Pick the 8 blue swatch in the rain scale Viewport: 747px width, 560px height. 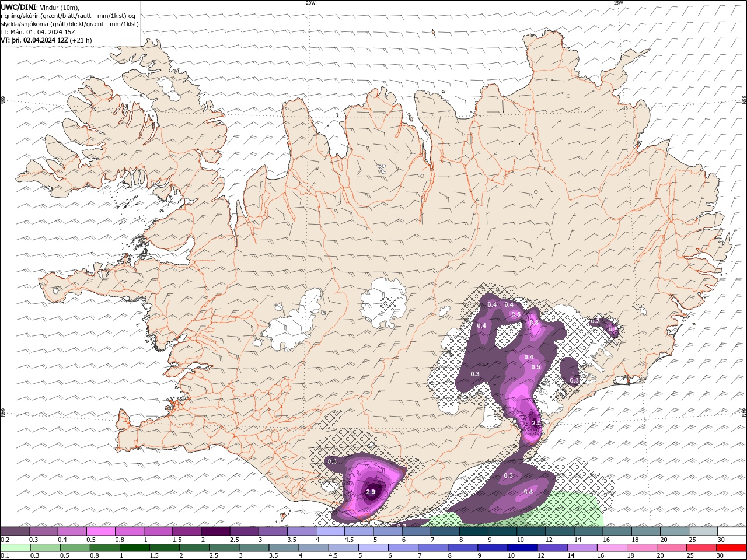click(x=463, y=548)
